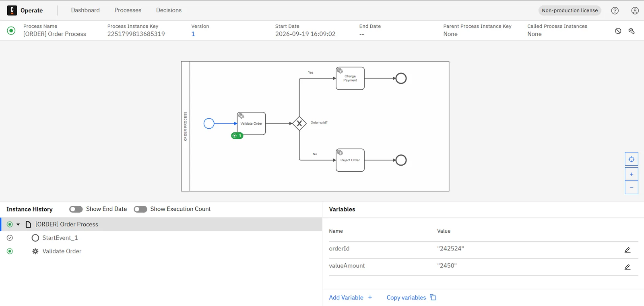Select StartEvent_1 in instance history
The height and width of the screenshot is (306, 644).
[x=60, y=238]
